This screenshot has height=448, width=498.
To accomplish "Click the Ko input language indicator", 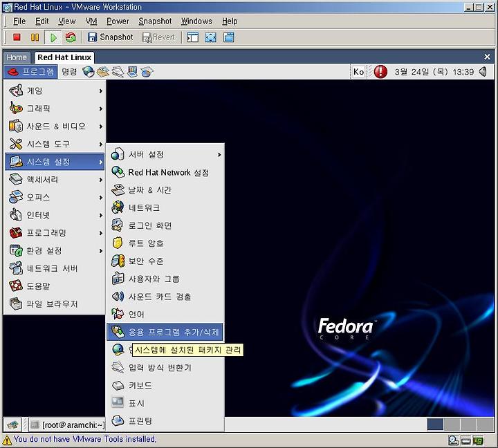I will click(358, 72).
